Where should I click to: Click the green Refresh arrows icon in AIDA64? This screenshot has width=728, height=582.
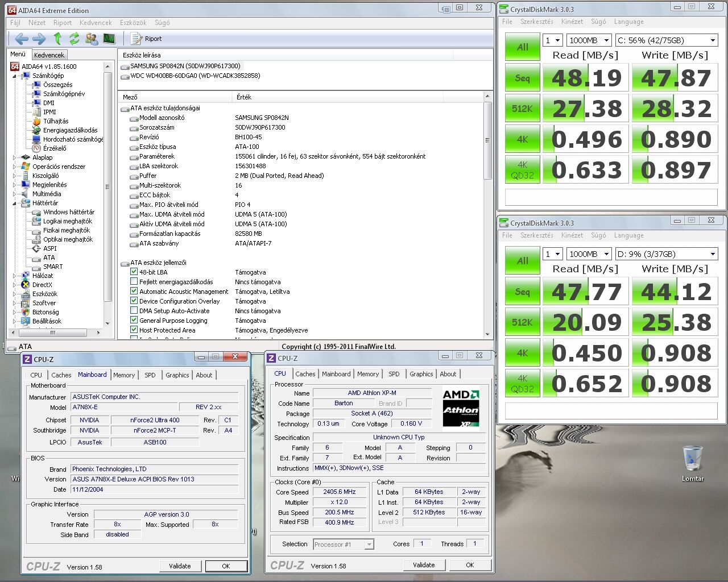(x=75, y=39)
